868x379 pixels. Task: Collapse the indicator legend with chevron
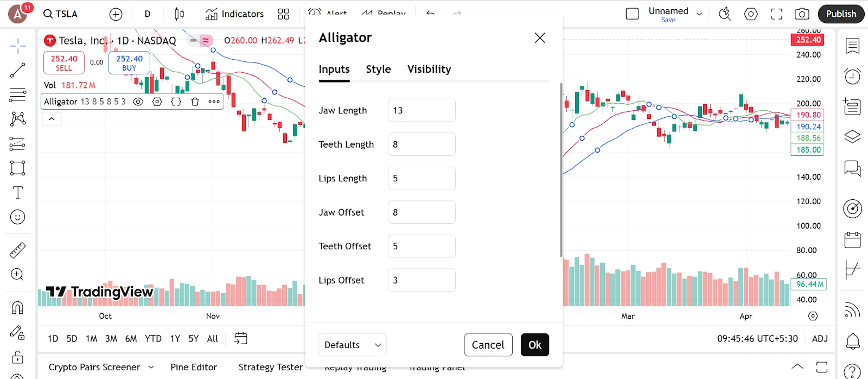(x=52, y=119)
